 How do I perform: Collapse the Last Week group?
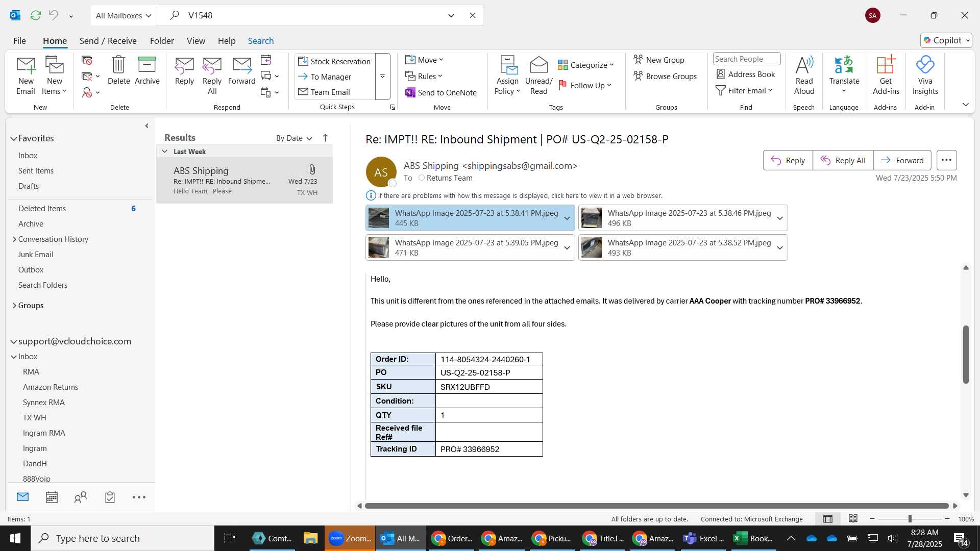pyautogui.click(x=164, y=152)
